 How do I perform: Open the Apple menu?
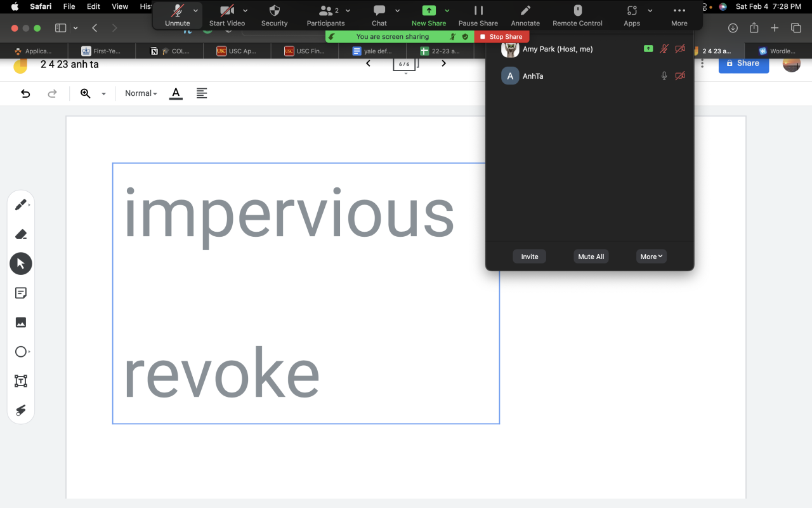[x=15, y=6]
